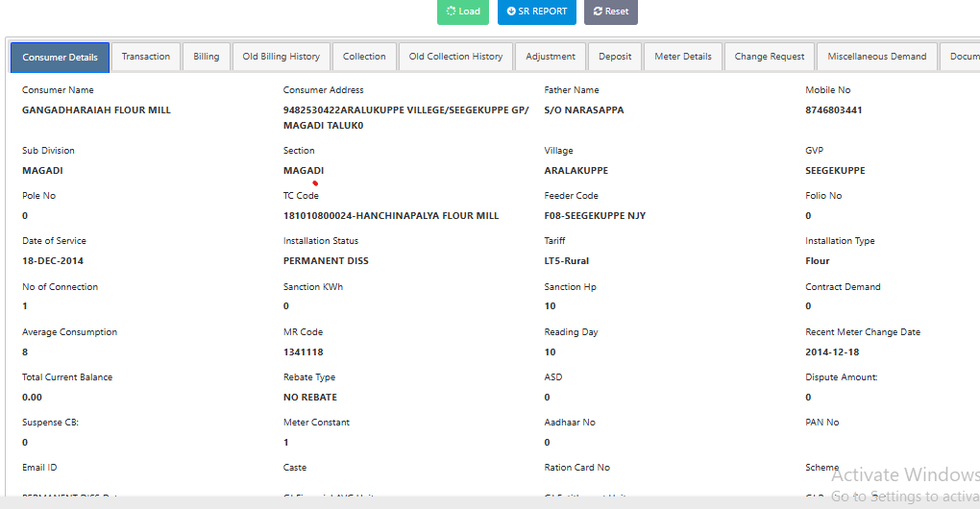Click recent meter change date 2014-12-18

[x=832, y=352]
